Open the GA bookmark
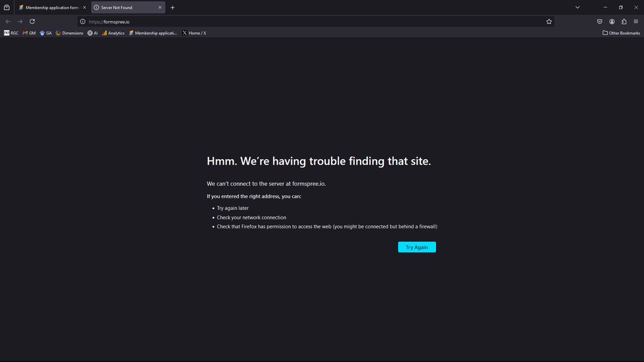644x362 pixels. [x=46, y=33]
